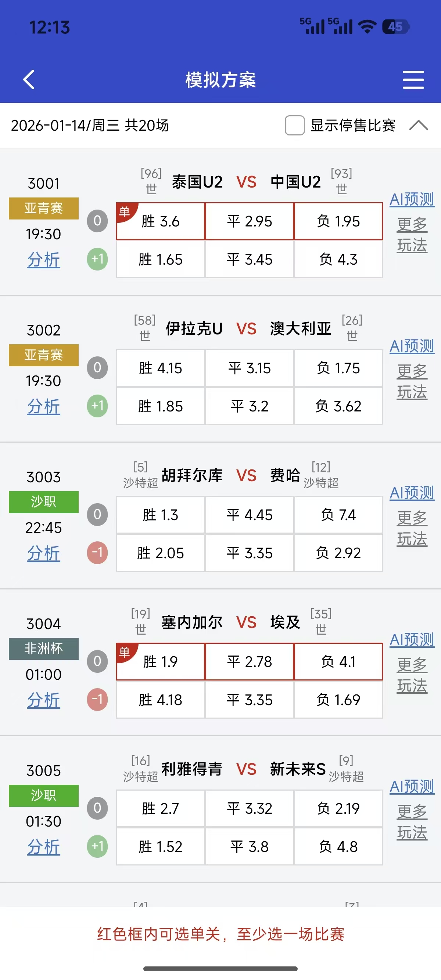441x980 pixels.
Task: Tap the +1 handicap badge for match 3002
Action: click(97, 406)
